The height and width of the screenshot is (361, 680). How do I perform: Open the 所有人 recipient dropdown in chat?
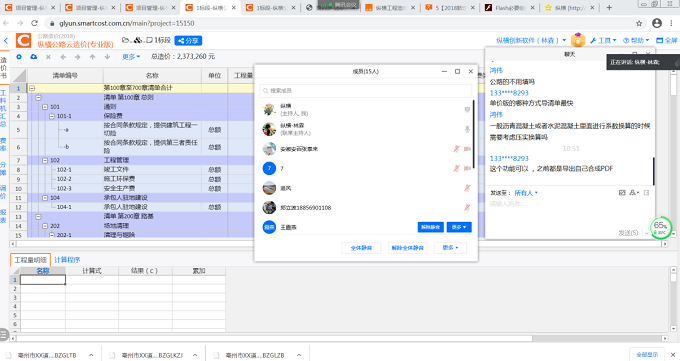coord(526,193)
